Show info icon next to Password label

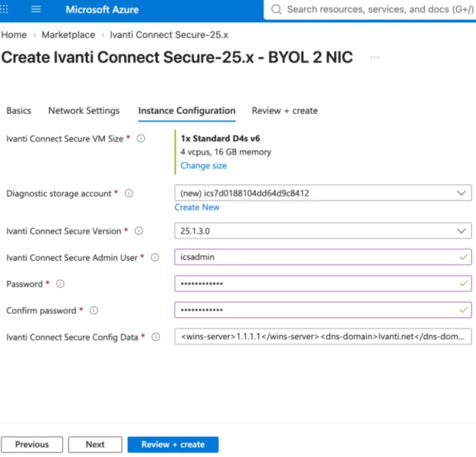tap(60, 284)
